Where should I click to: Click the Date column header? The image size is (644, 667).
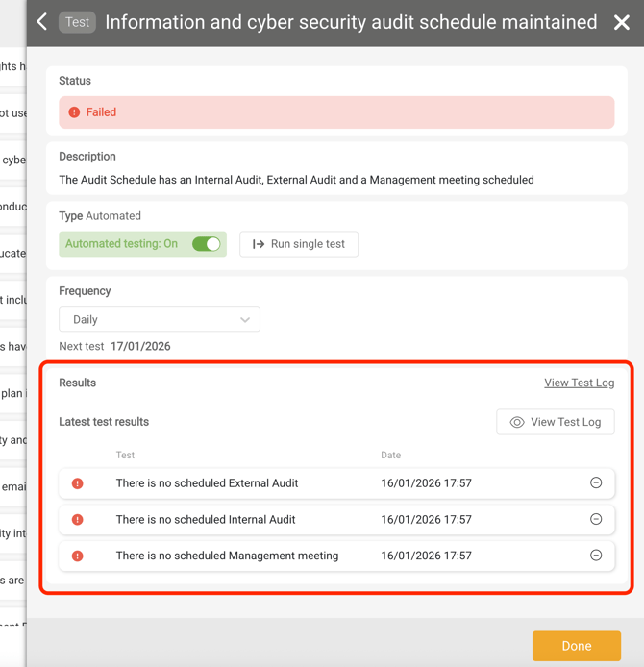[x=390, y=455]
